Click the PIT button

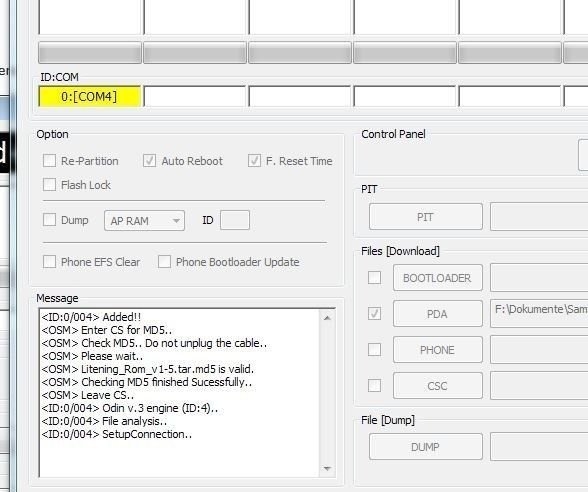426,217
